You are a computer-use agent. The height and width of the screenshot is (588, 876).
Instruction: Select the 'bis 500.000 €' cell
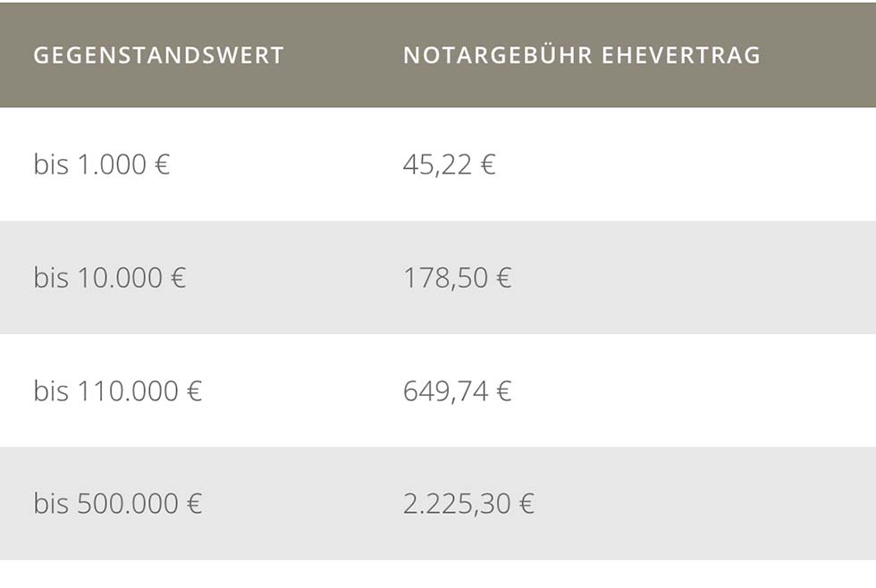(117, 504)
